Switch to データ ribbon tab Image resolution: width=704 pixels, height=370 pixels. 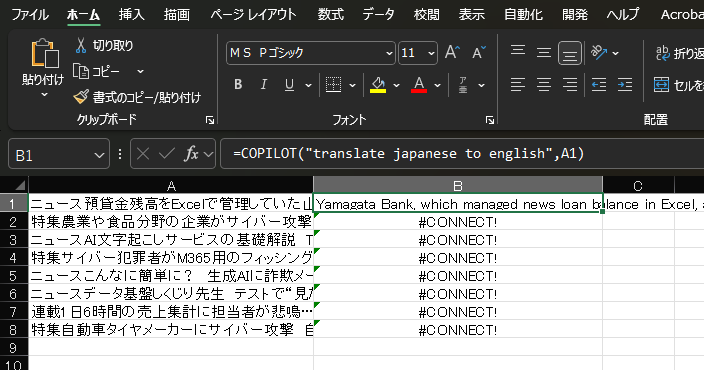[378, 14]
